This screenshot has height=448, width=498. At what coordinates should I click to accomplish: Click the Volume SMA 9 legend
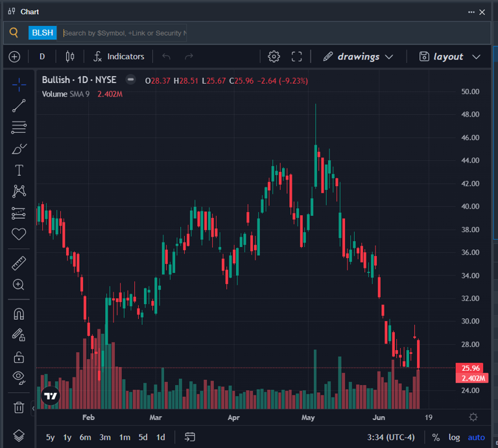pyautogui.click(x=65, y=94)
